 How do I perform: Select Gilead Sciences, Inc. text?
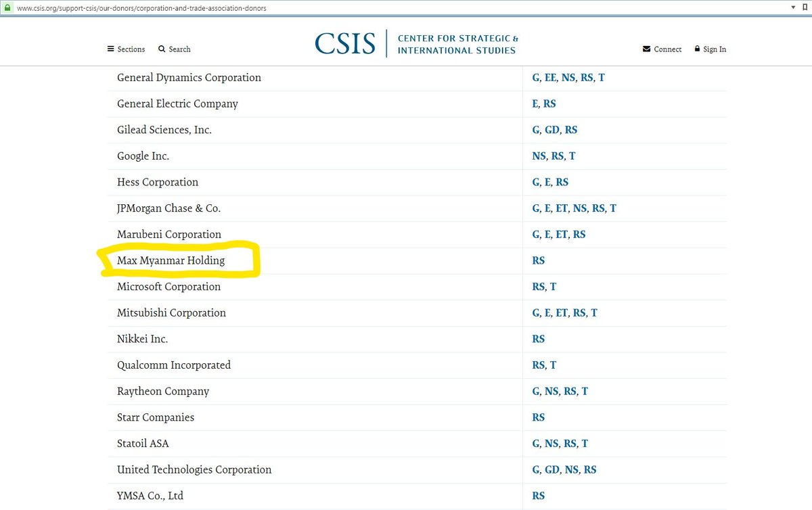tap(164, 130)
